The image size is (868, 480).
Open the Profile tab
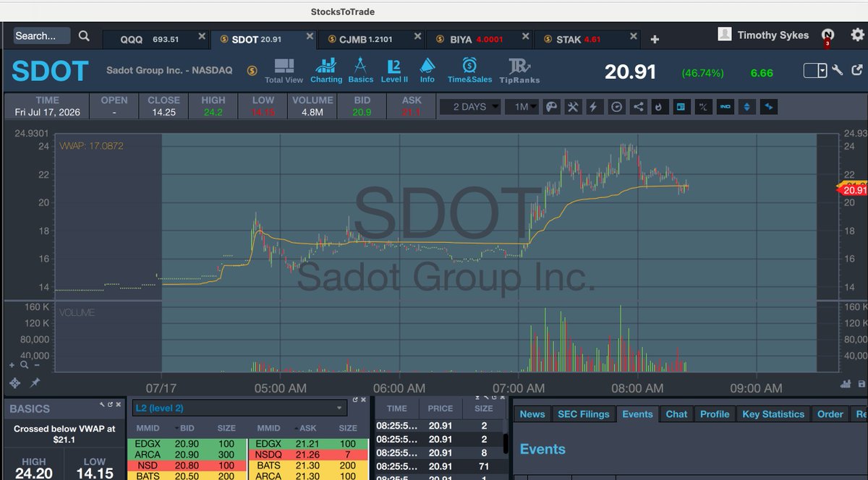point(715,414)
